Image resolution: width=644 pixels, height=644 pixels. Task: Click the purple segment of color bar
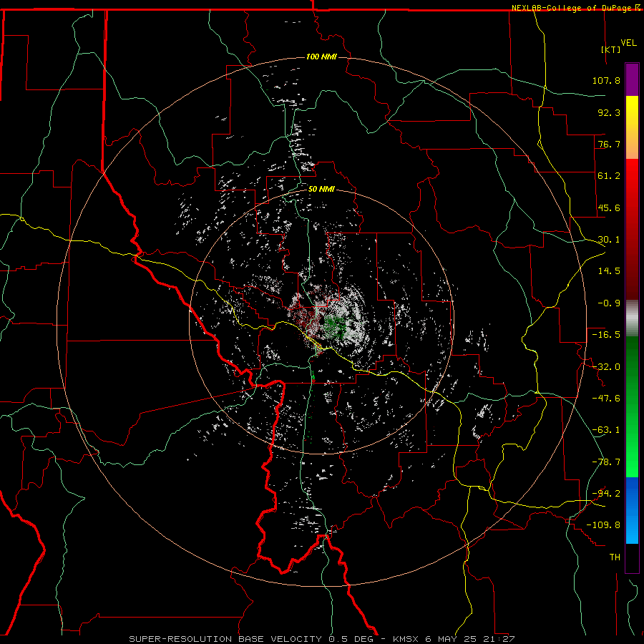point(632,79)
